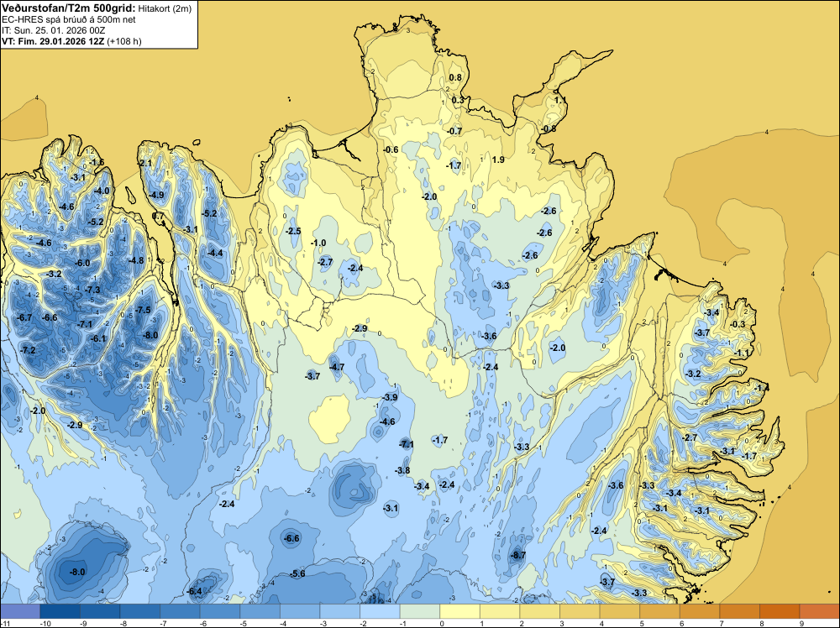Screen dimensions: 840x628
Task: Select the -2.5 temperature value
Action: point(293,231)
